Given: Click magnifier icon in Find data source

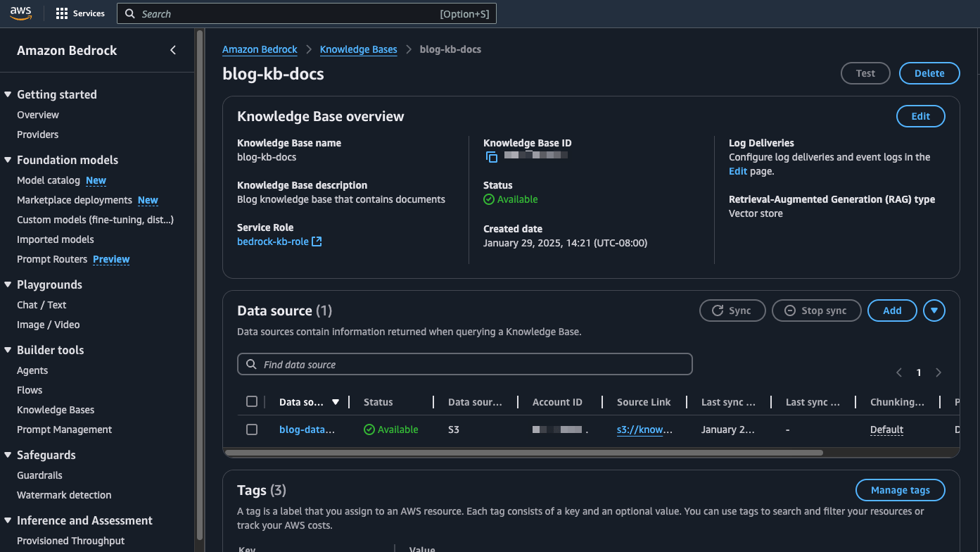Looking at the screenshot, I should click(251, 364).
